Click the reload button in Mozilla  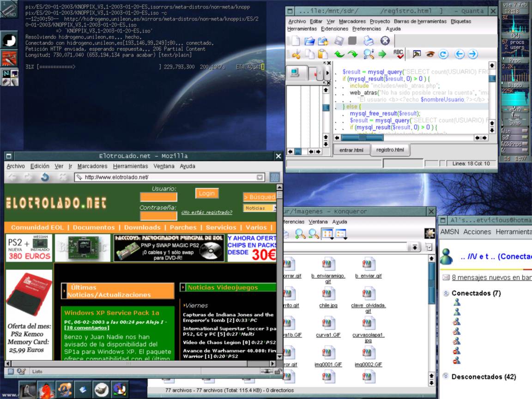(45, 177)
